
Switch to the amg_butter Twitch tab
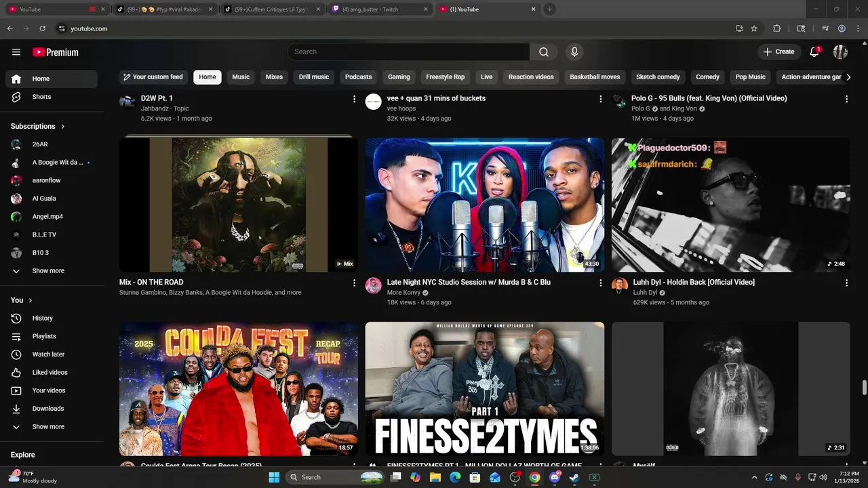pos(380,9)
